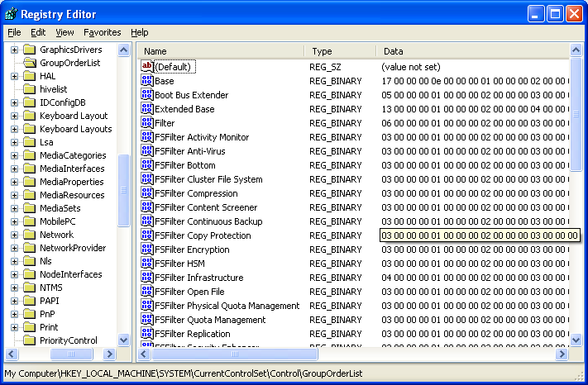Click the tree pane scroll left arrow
Viewport: 588px width, 385px height.
12,354
